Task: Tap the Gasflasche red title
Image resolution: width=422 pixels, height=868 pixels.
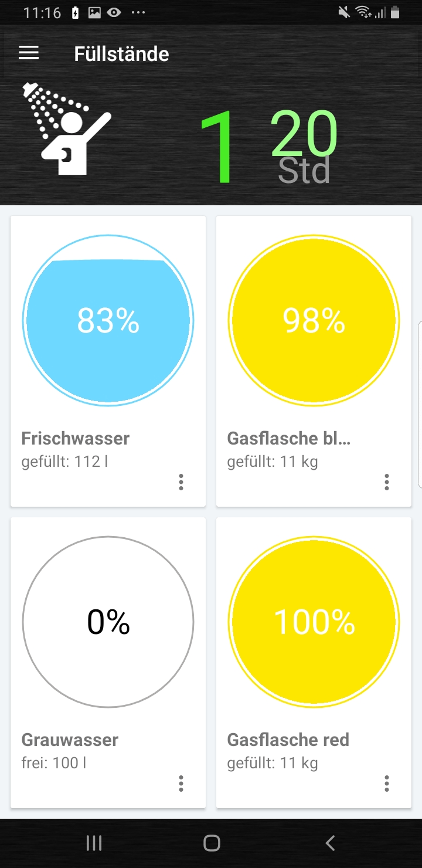Action: (x=288, y=740)
